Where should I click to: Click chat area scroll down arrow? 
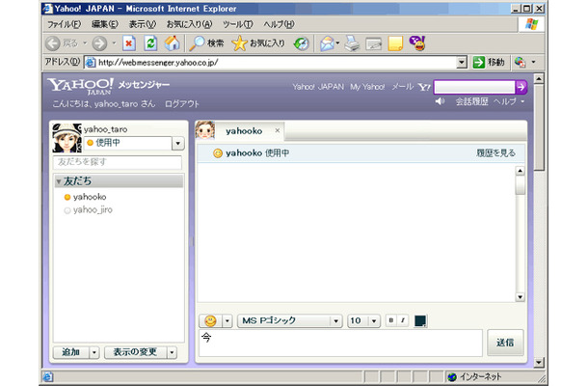(521, 297)
